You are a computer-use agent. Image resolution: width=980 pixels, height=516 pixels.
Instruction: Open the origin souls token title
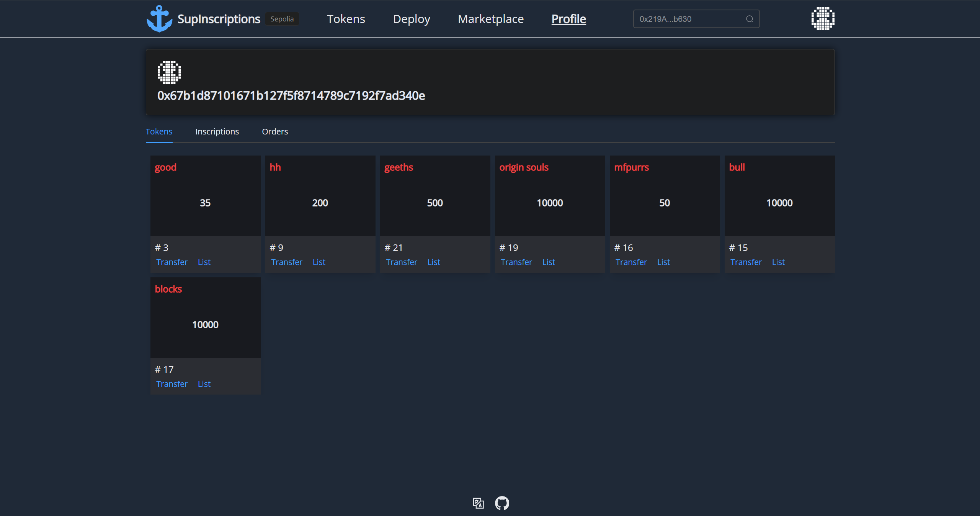[x=524, y=167]
